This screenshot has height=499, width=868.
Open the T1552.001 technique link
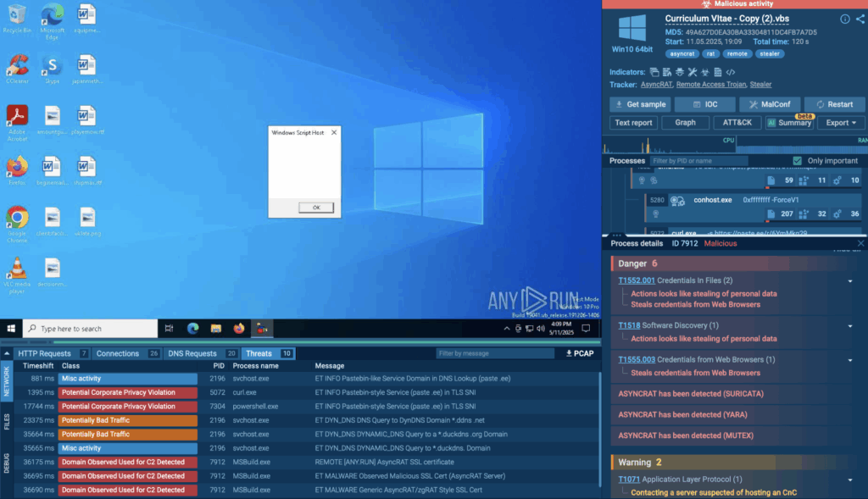point(637,280)
